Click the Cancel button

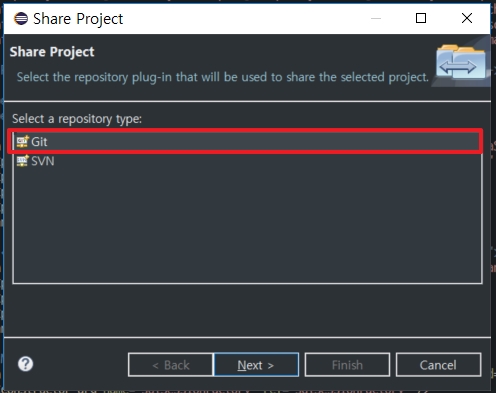(438, 365)
